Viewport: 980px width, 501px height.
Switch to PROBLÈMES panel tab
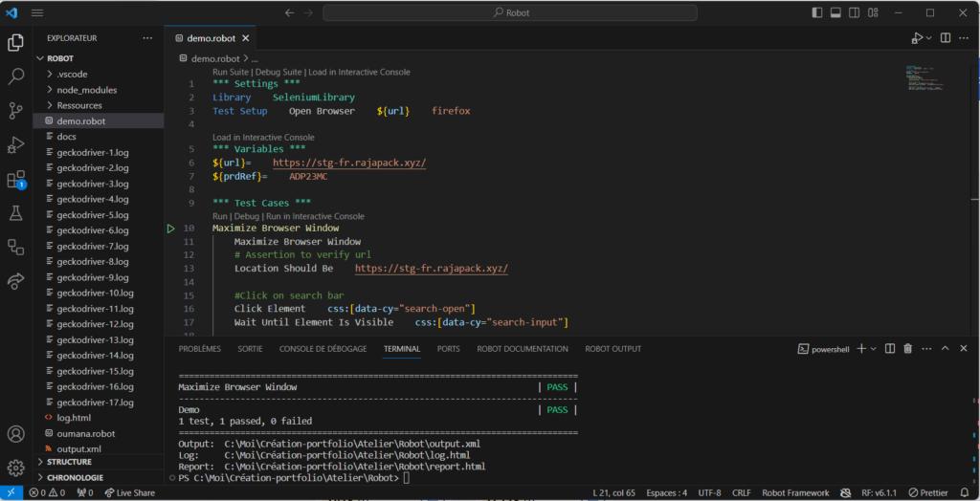pos(200,349)
